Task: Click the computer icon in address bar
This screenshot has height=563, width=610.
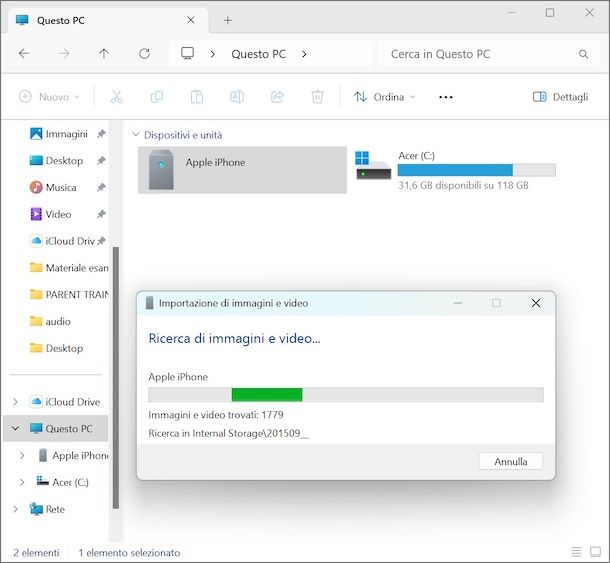Action: (x=188, y=53)
